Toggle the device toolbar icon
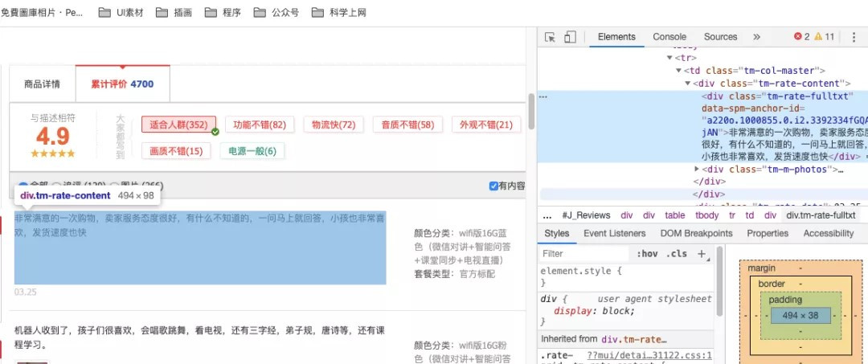The height and width of the screenshot is (364, 868). coord(570,37)
